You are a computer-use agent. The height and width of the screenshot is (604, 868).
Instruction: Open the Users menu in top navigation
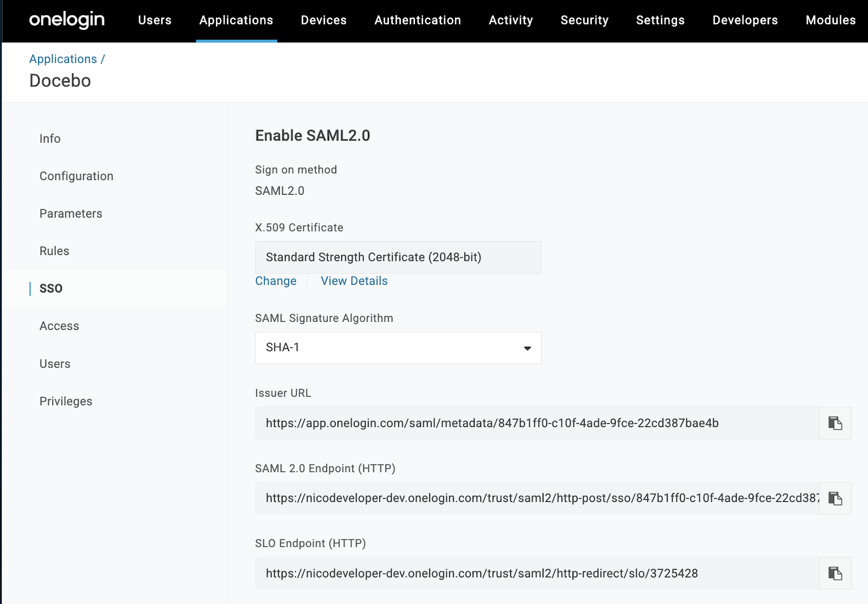[x=155, y=20]
